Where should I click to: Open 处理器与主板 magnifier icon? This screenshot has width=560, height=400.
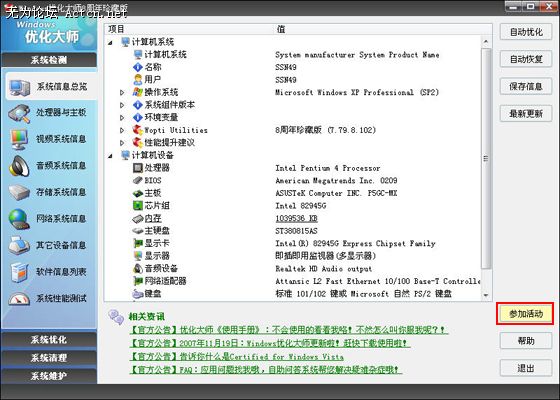(x=19, y=114)
